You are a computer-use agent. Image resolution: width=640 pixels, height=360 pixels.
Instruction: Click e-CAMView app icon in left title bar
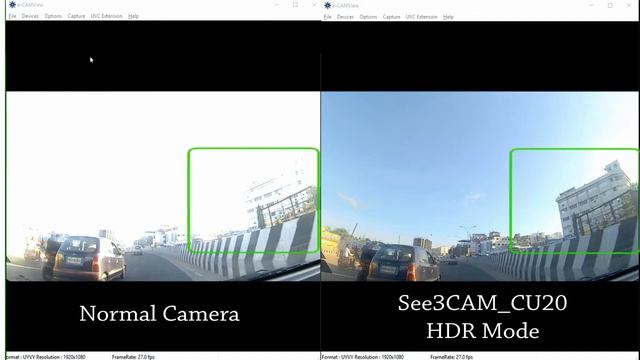pyautogui.click(x=12, y=5)
